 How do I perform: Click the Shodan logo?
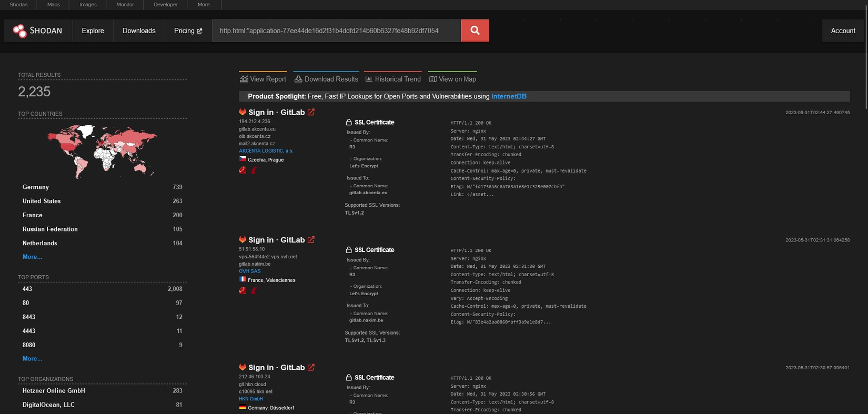tap(38, 31)
